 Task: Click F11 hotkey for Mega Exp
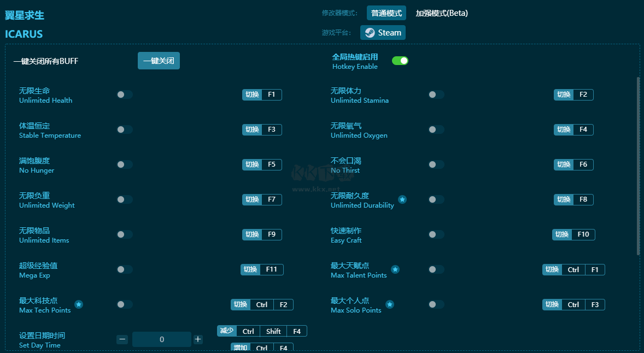coord(272,269)
